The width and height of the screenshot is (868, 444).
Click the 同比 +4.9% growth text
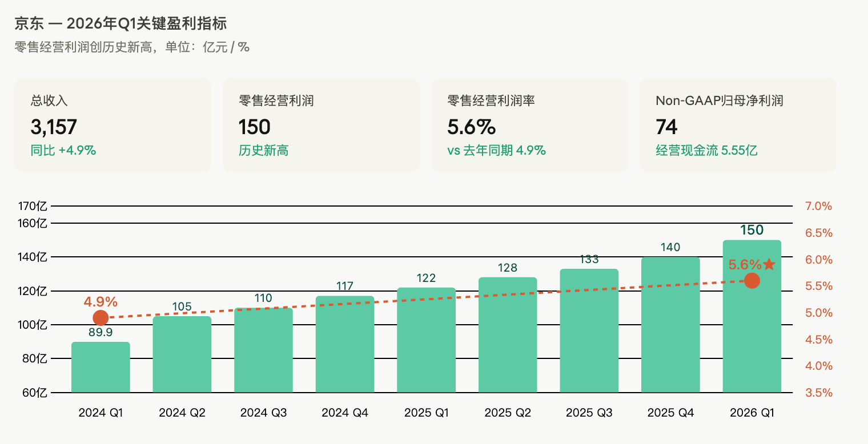pos(63,151)
